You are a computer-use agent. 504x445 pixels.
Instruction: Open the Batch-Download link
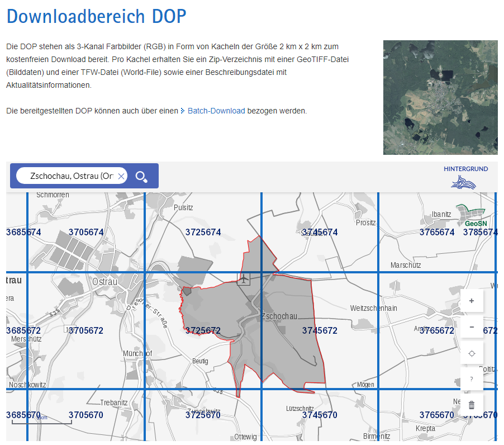click(216, 111)
